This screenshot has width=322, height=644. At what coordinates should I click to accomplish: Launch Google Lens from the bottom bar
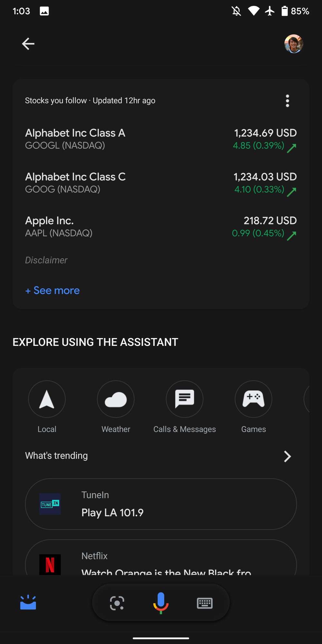(117, 603)
